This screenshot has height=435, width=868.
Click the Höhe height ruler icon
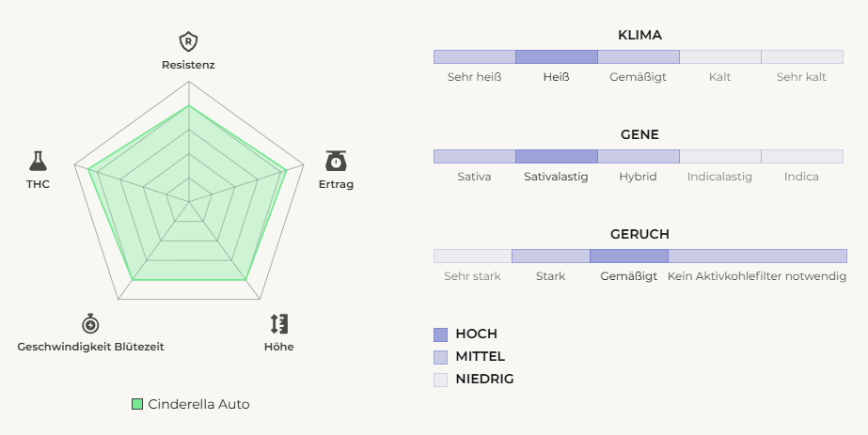(x=278, y=323)
